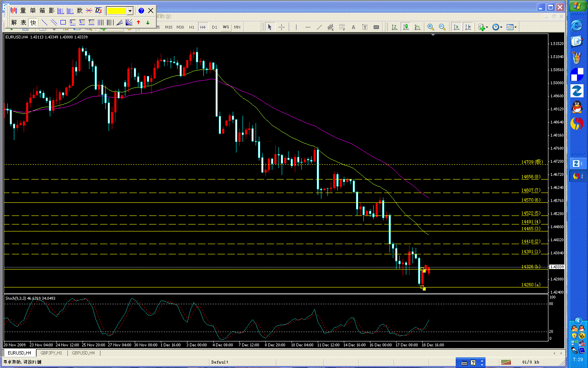Viewport: 588px width, 368px height.
Task: Switch chart to bar chart style
Action: coord(394,27)
